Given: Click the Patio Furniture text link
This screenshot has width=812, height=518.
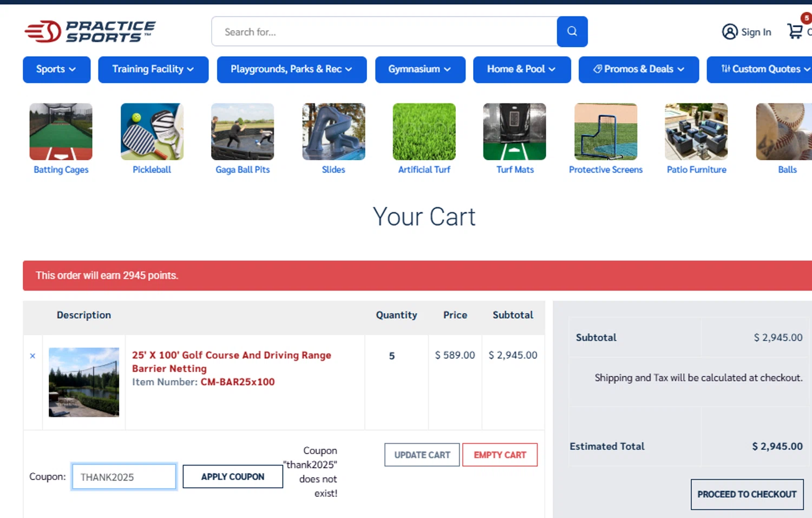Looking at the screenshot, I should pyautogui.click(x=696, y=169).
